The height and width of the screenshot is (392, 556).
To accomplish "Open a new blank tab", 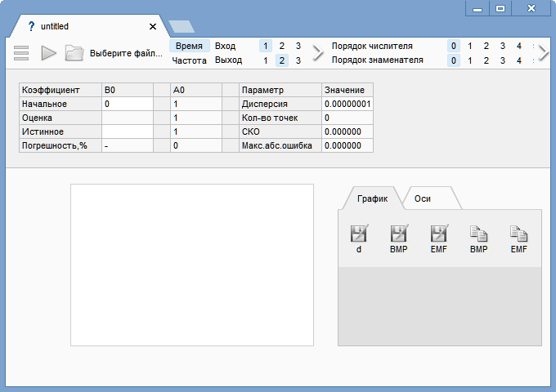I will pos(182,27).
